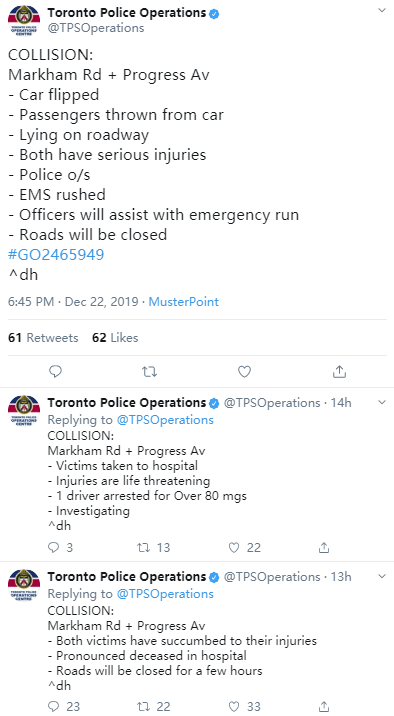Screen dimensions: 394x716
Task: Open the chevron menu on 13h tweet
Action: [382, 576]
